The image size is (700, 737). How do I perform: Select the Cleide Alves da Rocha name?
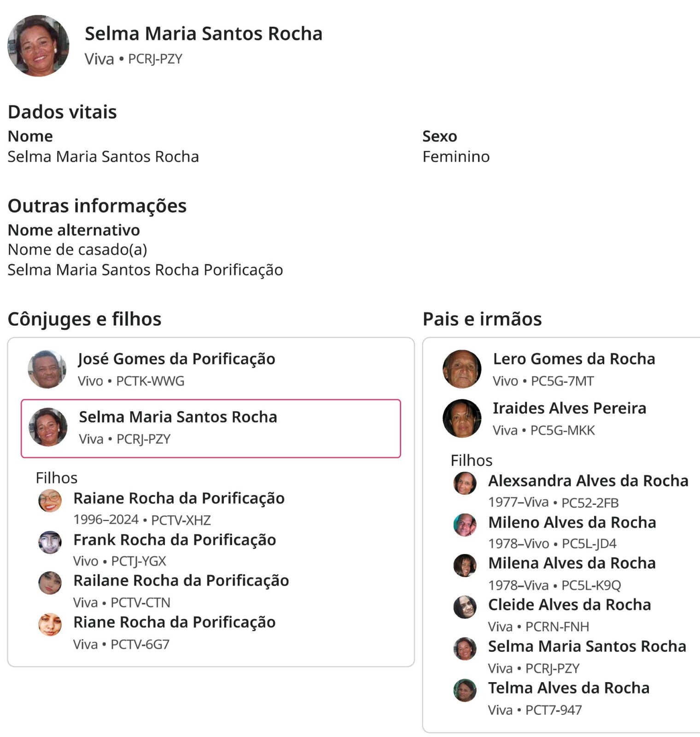click(x=570, y=605)
